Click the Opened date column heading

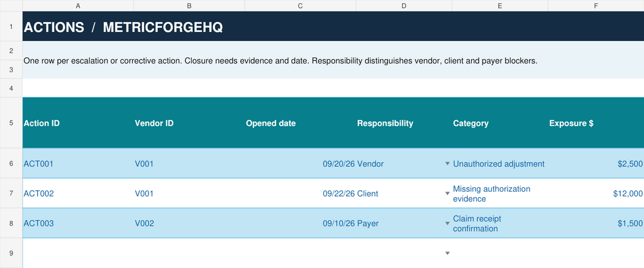(300, 123)
